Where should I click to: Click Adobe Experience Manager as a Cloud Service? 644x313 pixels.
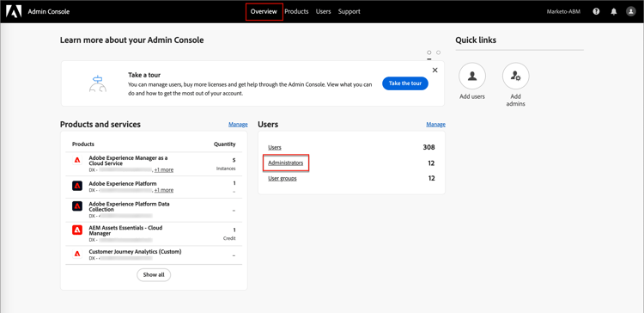(x=128, y=161)
